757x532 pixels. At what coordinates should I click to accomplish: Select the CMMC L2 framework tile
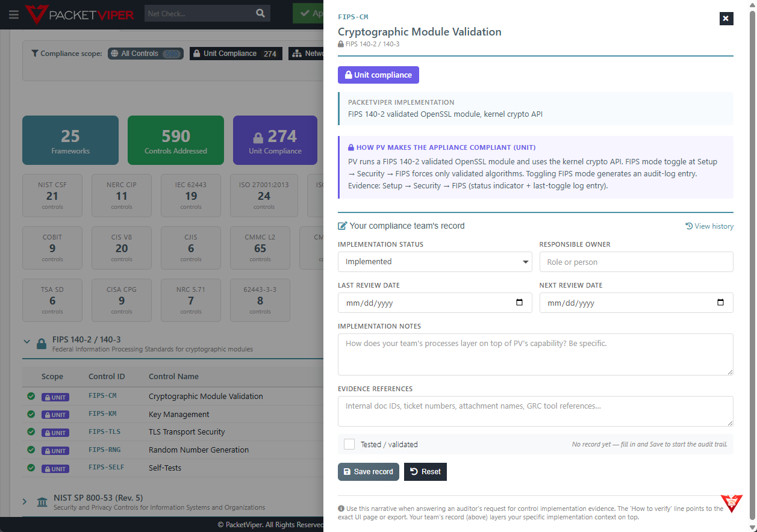(x=260, y=248)
